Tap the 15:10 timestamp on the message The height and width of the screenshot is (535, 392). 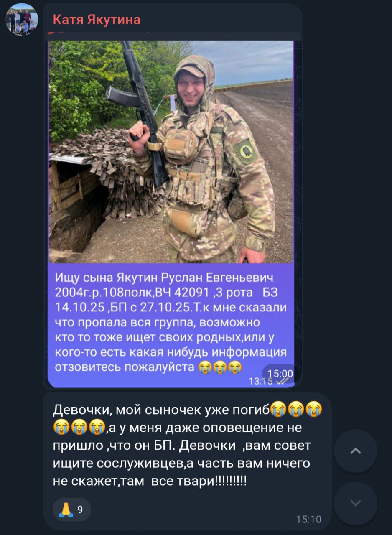[x=309, y=519]
